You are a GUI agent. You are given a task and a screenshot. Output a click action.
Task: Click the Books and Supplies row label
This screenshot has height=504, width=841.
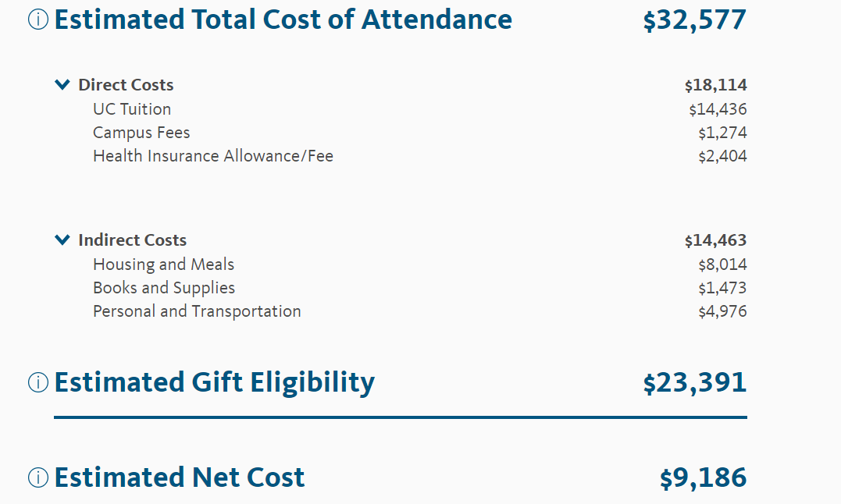[164, 288]
